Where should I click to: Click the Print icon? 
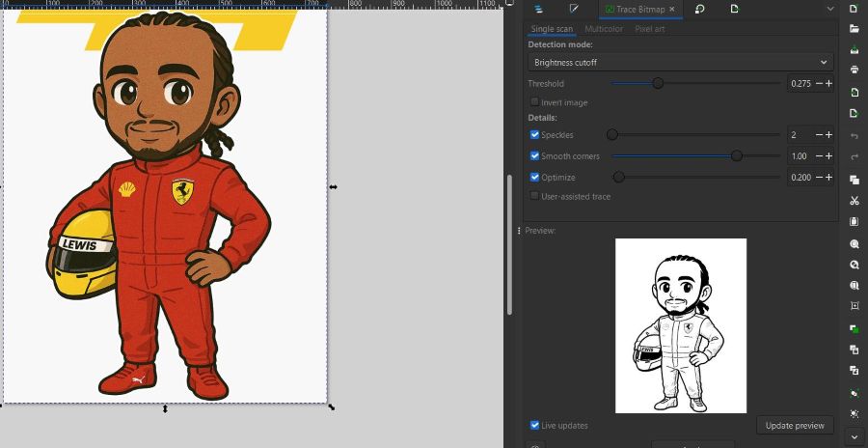(854, 70)
